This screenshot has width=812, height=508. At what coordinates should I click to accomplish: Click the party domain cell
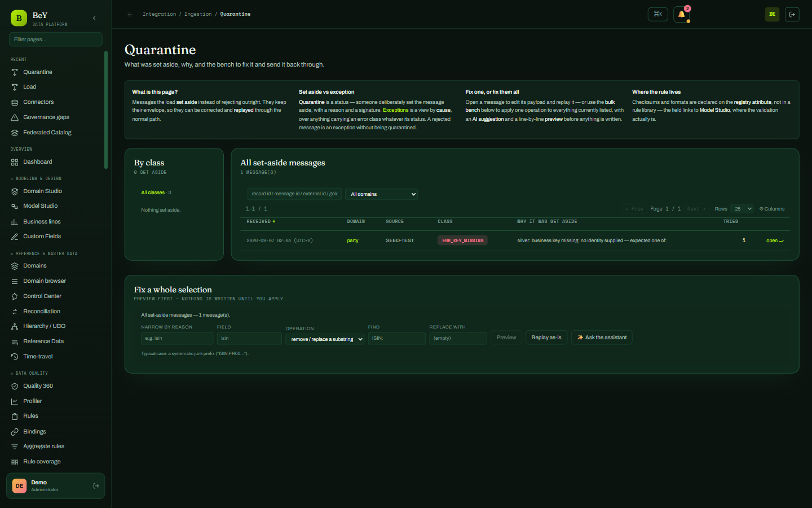pos(352,240)
